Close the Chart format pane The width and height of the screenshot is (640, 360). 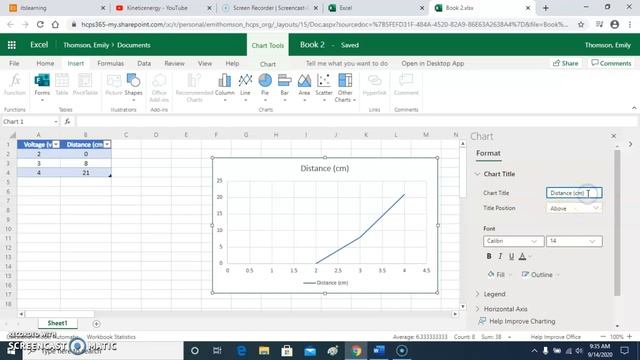(x=613, y=136)
